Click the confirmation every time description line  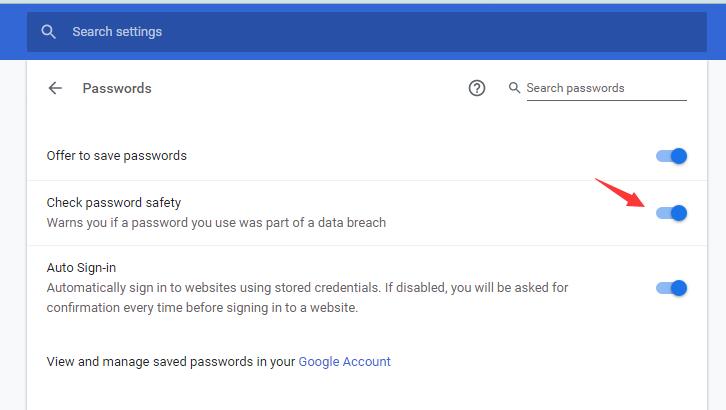pos(202,307)
